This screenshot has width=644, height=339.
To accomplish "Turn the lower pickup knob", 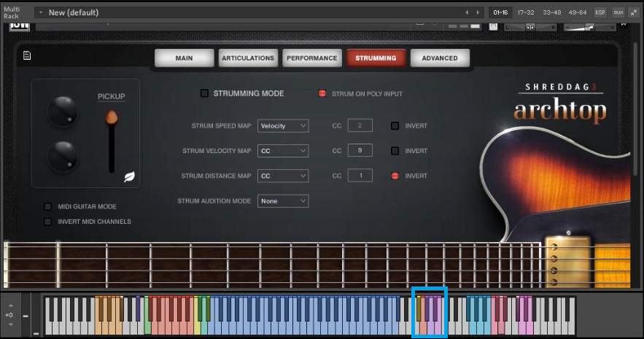I will 63,156.
